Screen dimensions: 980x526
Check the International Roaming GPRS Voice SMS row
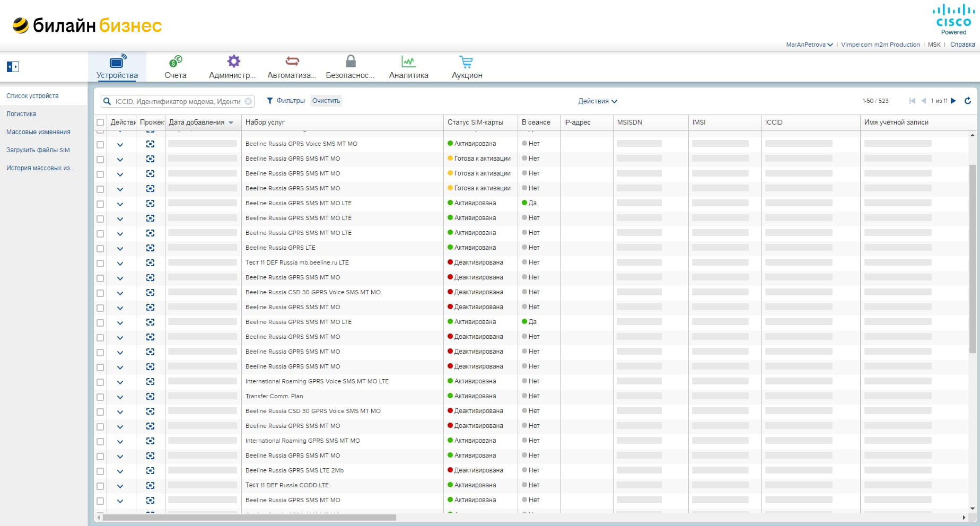[x=100, y=382]
